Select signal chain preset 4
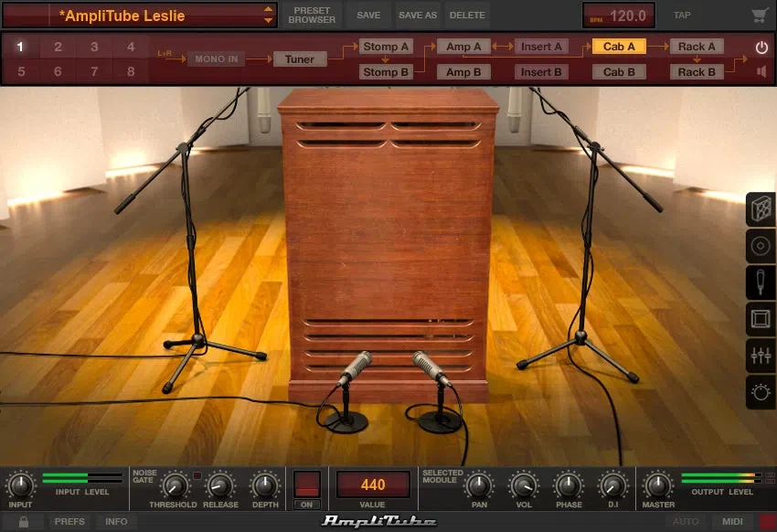The width and height of the screenshot is (777, 532). pos(131,47)
